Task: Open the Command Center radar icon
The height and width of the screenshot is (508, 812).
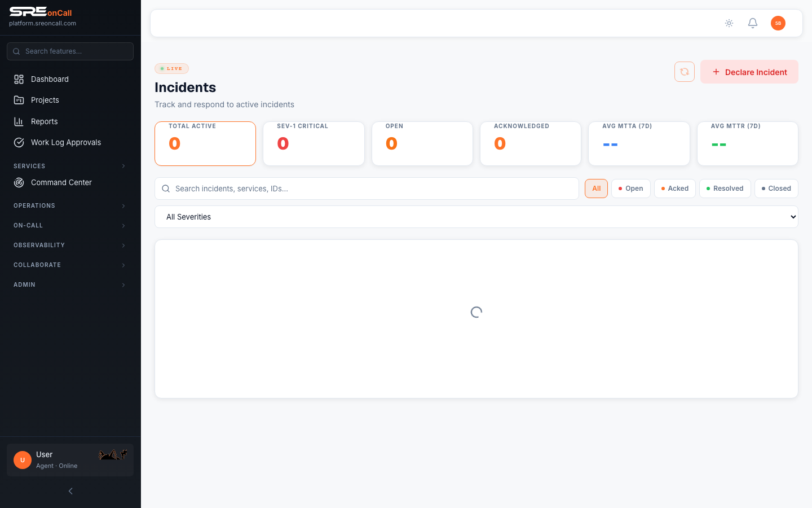Action: click(x=19, y=183)
